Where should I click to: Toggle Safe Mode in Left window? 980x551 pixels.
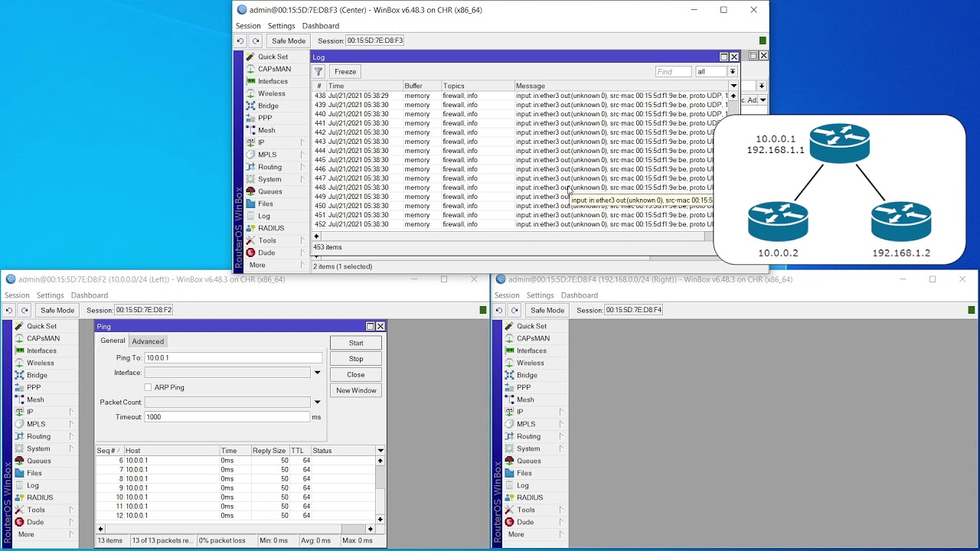(57, 310)
